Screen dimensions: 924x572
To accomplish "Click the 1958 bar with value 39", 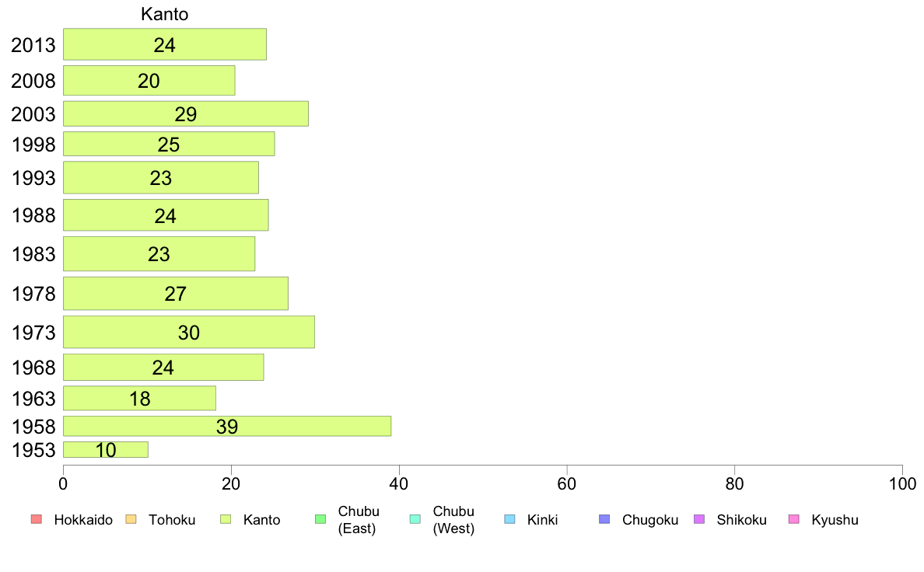I will 227,426.
